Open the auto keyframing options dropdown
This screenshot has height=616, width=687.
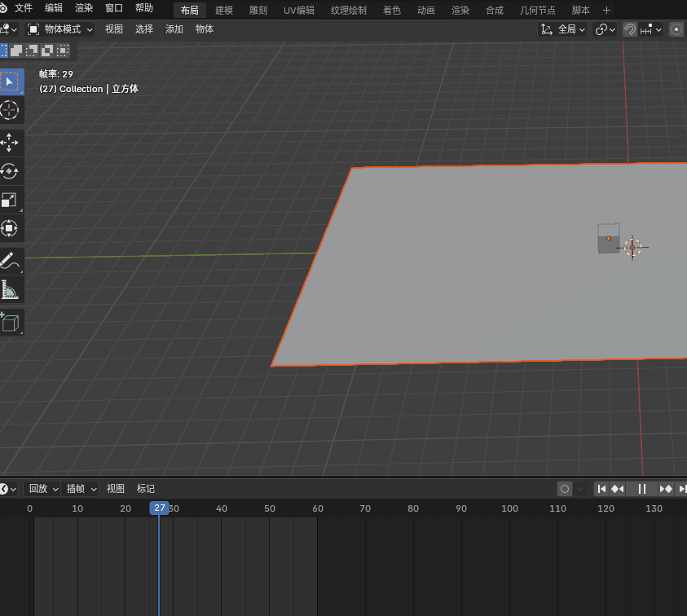click(x=580, y=489)
